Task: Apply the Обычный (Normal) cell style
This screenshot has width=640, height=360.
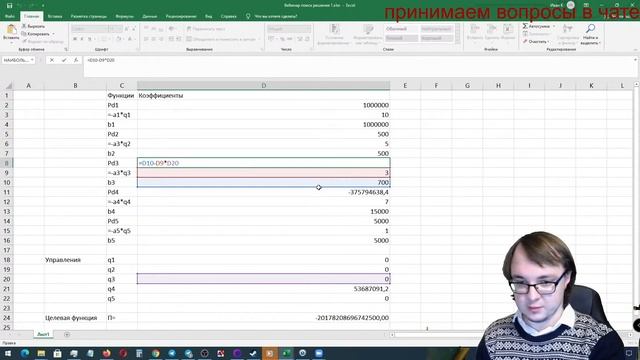Action: coord(401,29)
